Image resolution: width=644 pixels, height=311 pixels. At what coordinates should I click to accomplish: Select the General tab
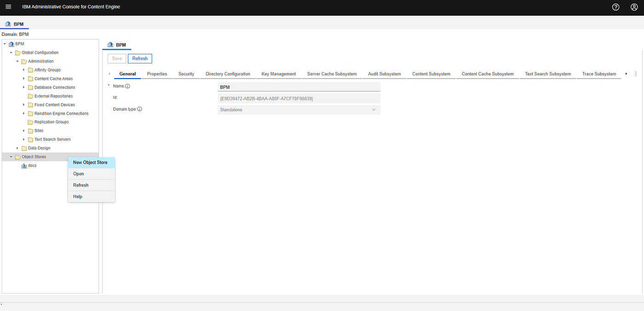[x=127, y=74]
